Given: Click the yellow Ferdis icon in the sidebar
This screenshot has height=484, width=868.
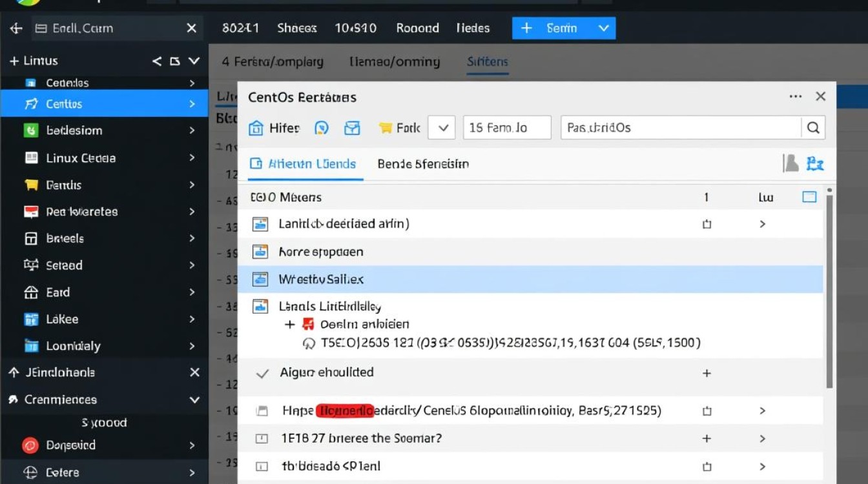Looking at the screenshot, I should [x=31, y=185].
